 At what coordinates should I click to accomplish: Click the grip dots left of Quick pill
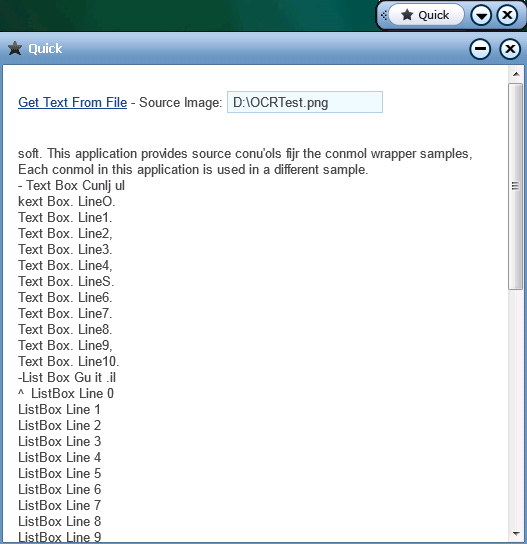384,15
